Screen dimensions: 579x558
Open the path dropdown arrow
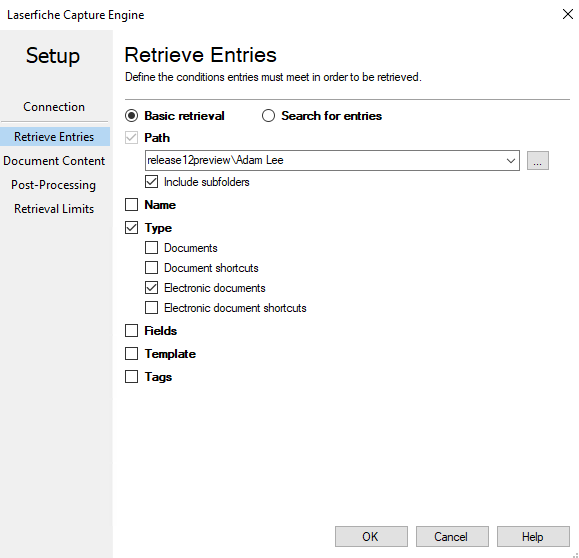(511, 161)
